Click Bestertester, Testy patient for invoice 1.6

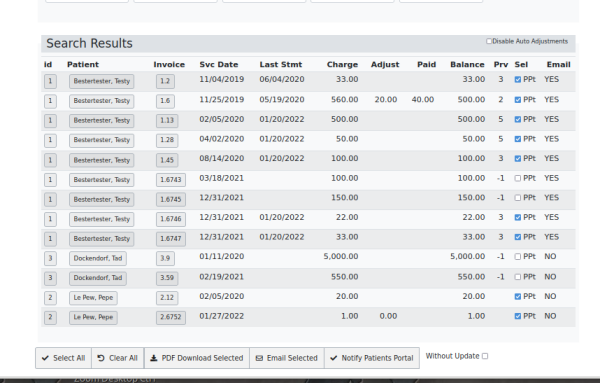tap(101, 101)
